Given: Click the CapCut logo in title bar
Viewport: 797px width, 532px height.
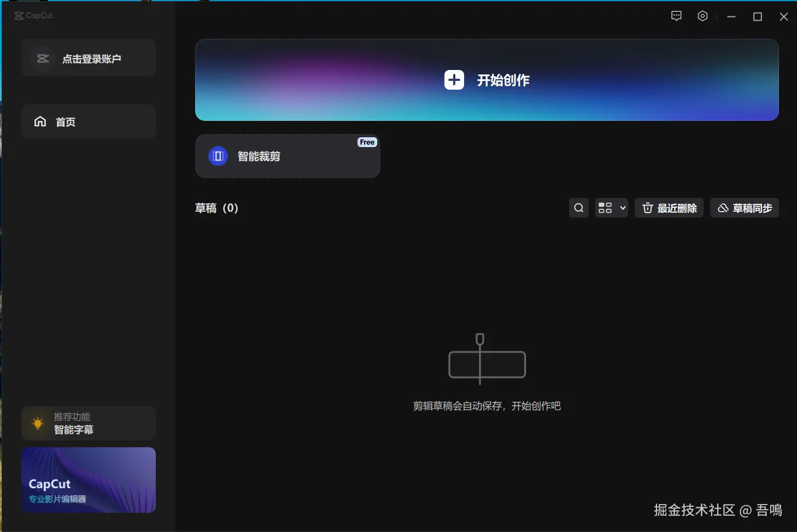Looking at the screenshot, I should pyautogui.click(x=34, y=16).
